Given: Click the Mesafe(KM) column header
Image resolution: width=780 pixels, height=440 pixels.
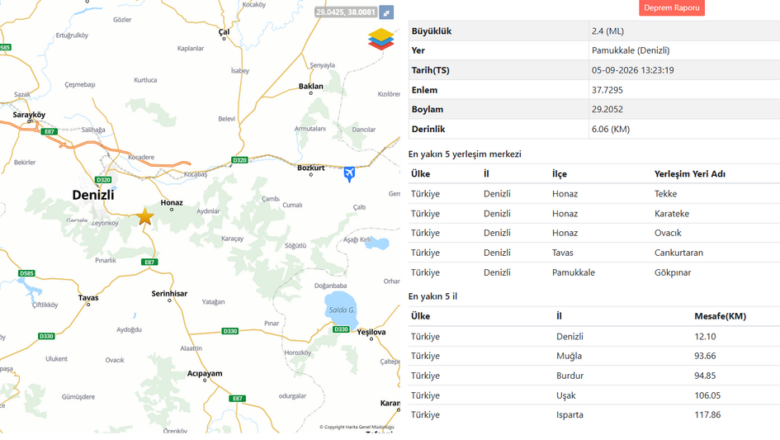Looking at the screenshot, I should pyautogui.click(x=720, y=316).
